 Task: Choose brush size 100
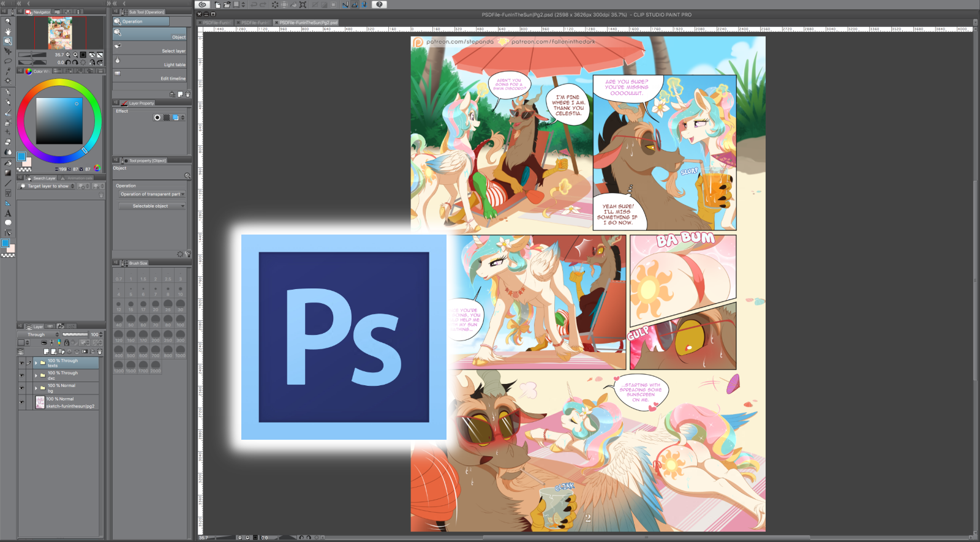(180, 320)
